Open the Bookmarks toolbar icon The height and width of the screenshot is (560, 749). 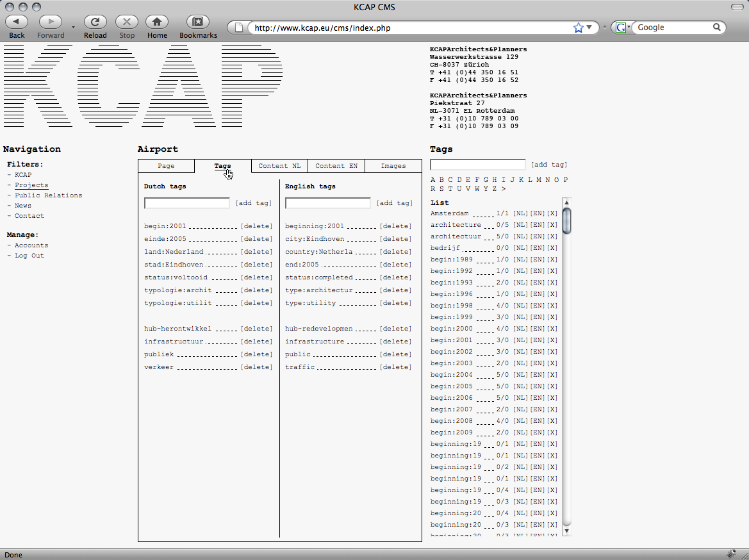coord(198,22)
